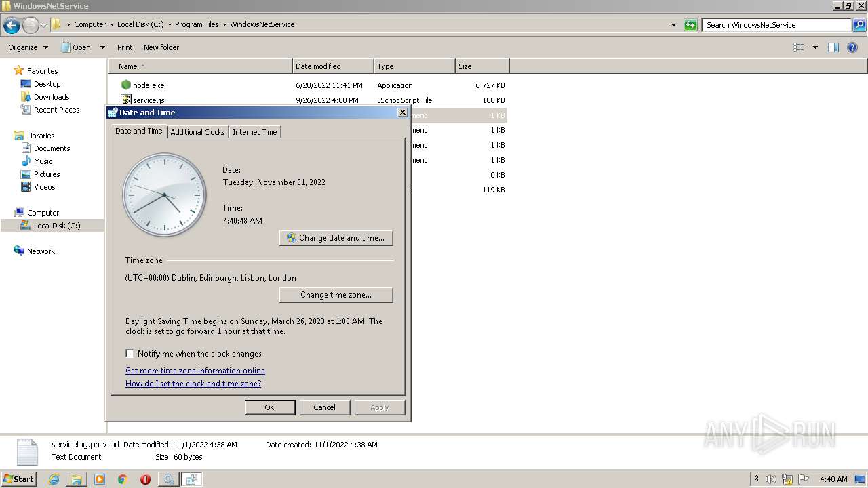Launch Opera from taskbar
This screenshot has height=488, width=868.
[x=145, y=479]
